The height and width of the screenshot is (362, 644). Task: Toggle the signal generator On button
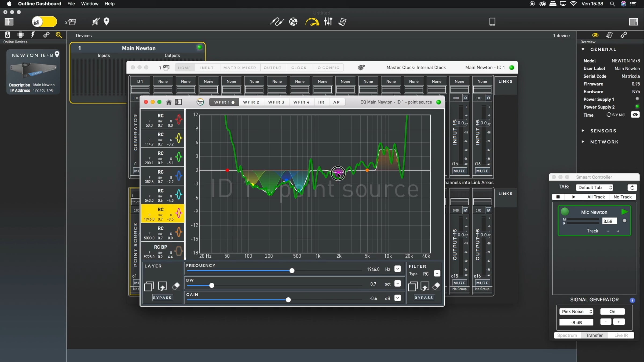(612, 311)
